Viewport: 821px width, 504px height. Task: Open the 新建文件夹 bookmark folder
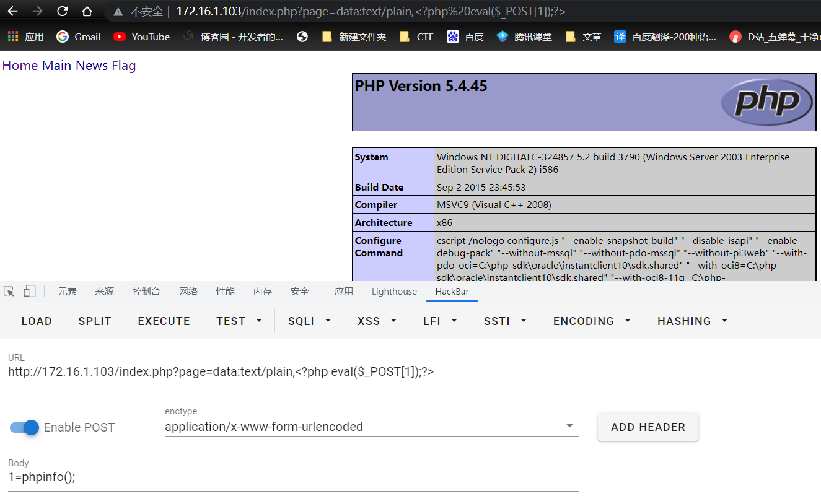(x=354, y=37)
